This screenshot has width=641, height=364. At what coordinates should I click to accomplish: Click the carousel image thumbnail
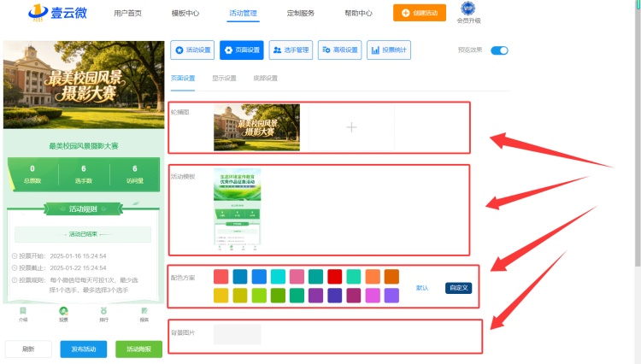click(x=256, y=127)
